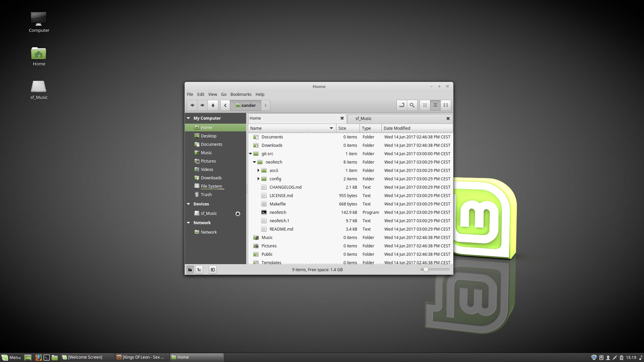The image size is (644, 362).
Task: Eject the sf_Music device
Action: click(x=238, y=214)
